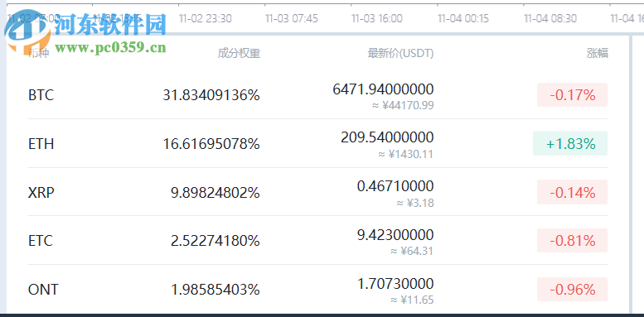The image size is (644, 317).
Task: Click the -0.14% change badge
Action: [x=572, y=192]
